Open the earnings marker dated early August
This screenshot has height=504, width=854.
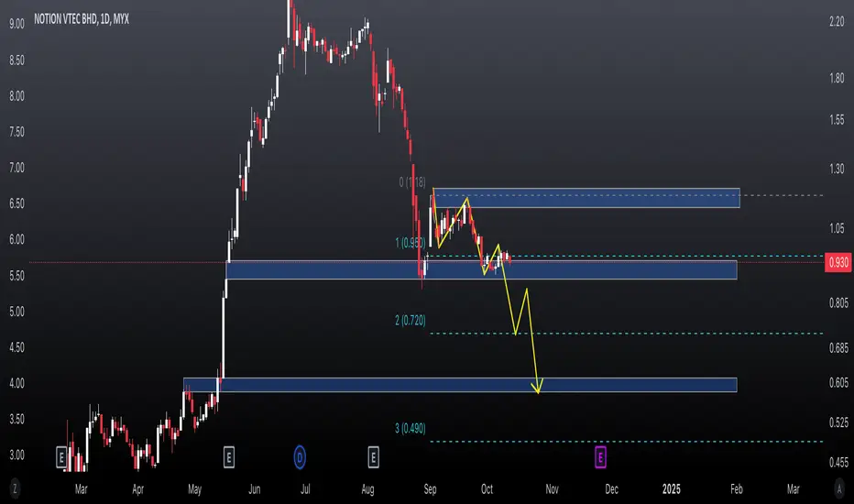tap(373, 457)
